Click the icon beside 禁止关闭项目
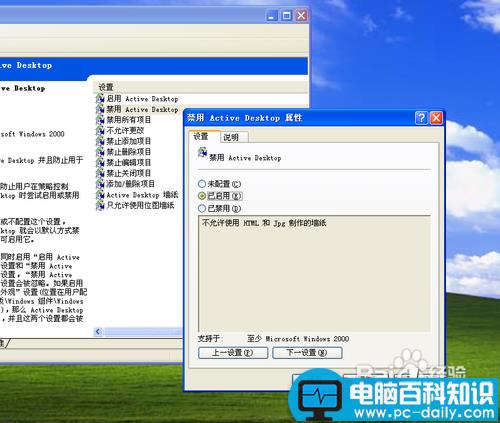This screenshot has width=500, height=423. click(100, 173)
